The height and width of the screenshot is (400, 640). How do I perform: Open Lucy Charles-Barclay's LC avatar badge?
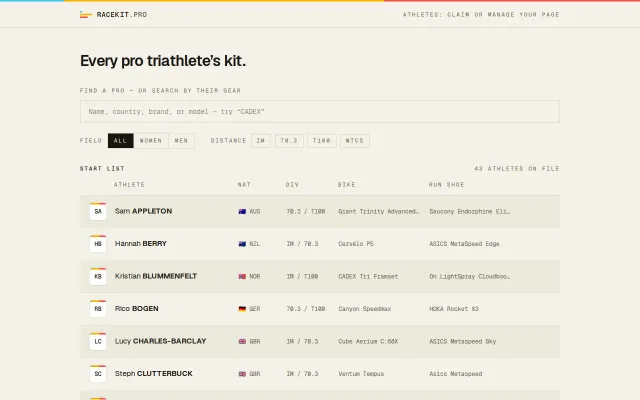(98, 341)
